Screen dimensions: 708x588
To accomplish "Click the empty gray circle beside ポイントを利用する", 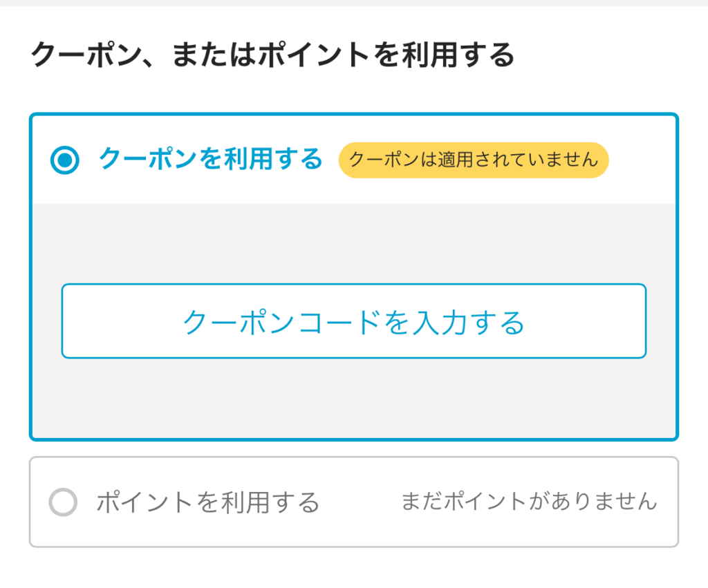I will coord(62,502).
